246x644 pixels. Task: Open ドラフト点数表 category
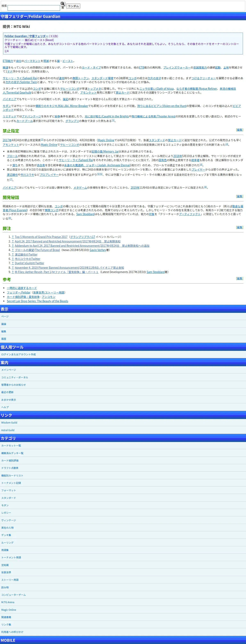click(x=10, y=468)
